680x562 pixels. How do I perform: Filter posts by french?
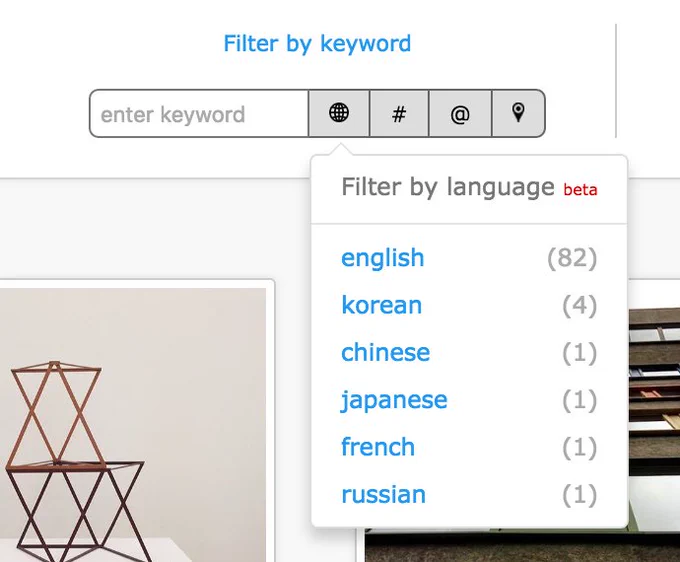click(x=378, y=447)
